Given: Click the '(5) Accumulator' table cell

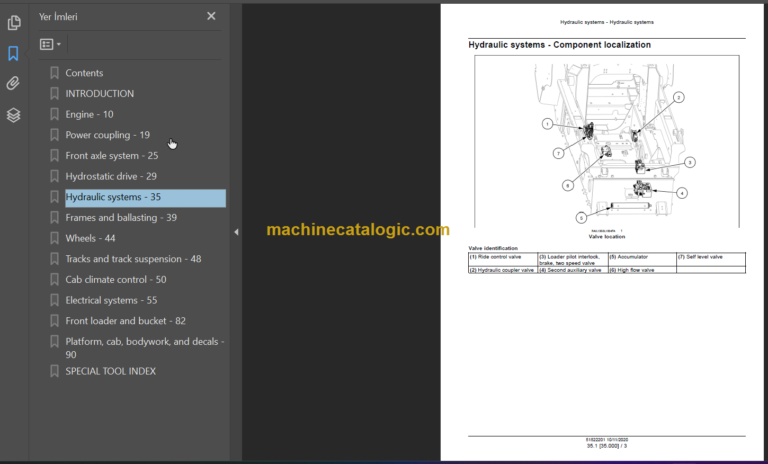Looking at the screenshot, I should (x=642, y=259).
